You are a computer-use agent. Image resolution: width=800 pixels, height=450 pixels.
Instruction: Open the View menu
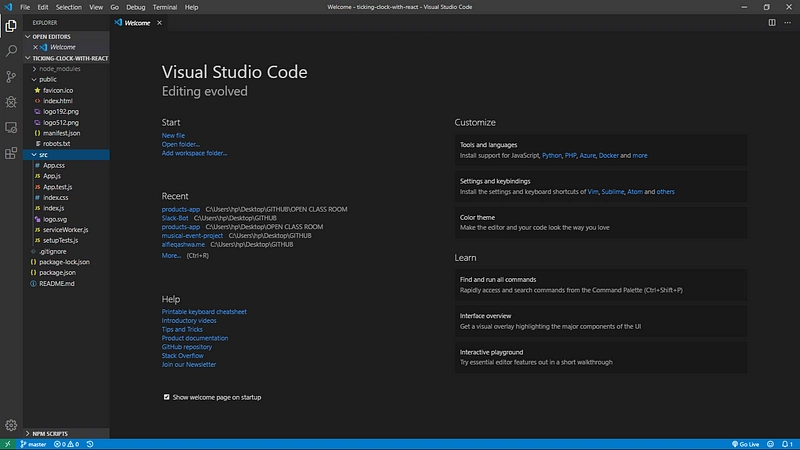click(x=96, y=7)
